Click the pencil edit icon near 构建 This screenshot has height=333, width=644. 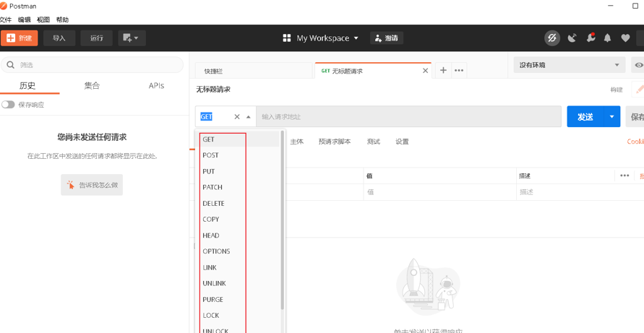click(638, 90)
